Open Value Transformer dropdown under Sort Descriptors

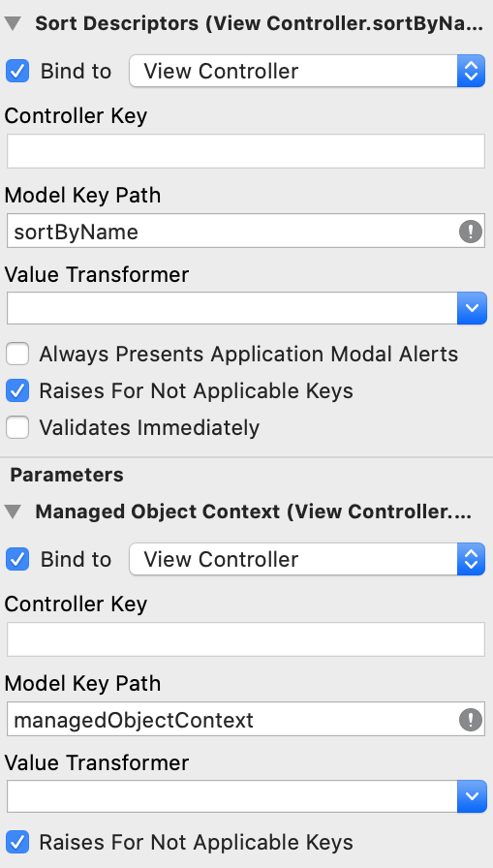[472, 308]
